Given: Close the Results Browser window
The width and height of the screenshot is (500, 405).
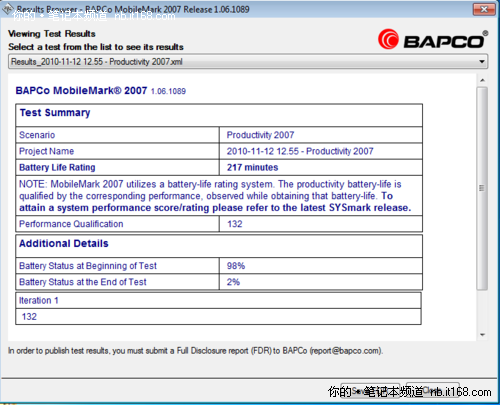Looking at the screenshot, I should click(x=484, y=9).
